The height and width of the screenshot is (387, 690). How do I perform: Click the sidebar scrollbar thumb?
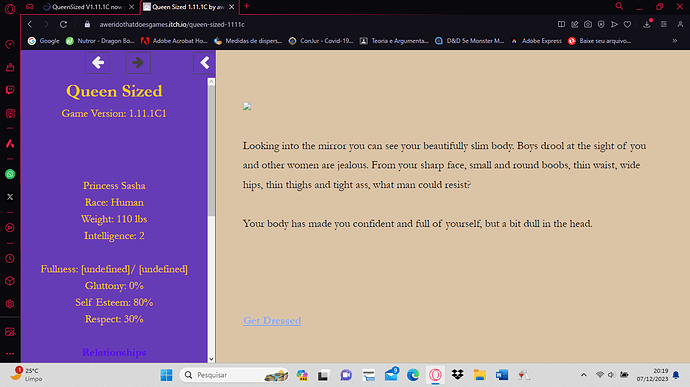pos(211,151)
